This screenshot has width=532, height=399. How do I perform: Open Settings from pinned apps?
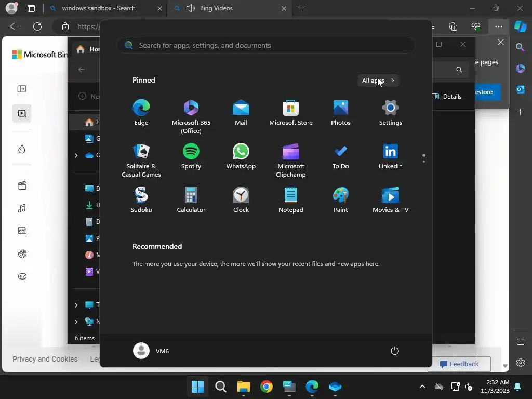point(391,113)
